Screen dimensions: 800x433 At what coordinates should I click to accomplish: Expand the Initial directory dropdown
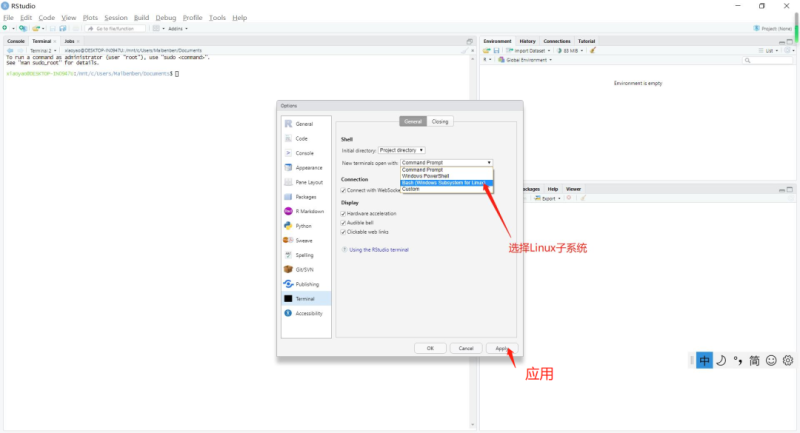click(x=402, y=149)
